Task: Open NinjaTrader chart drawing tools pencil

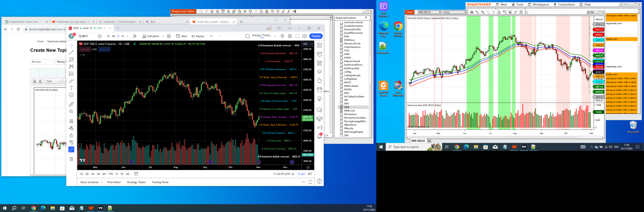Action: tap(477, 12)
